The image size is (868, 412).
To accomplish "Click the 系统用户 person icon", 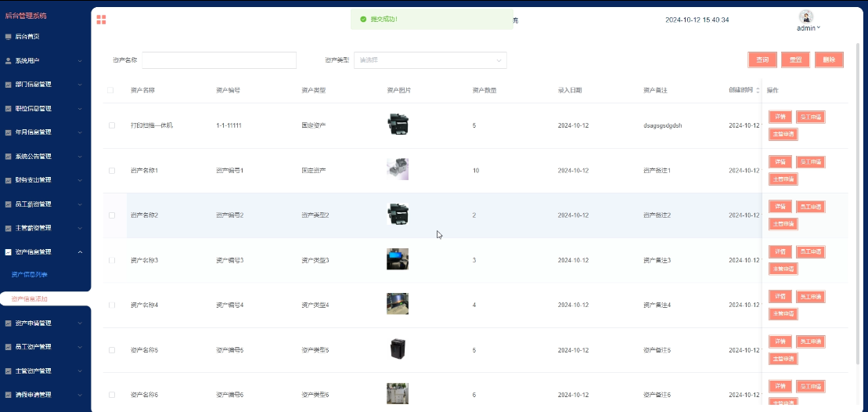I will coord(9,61).
